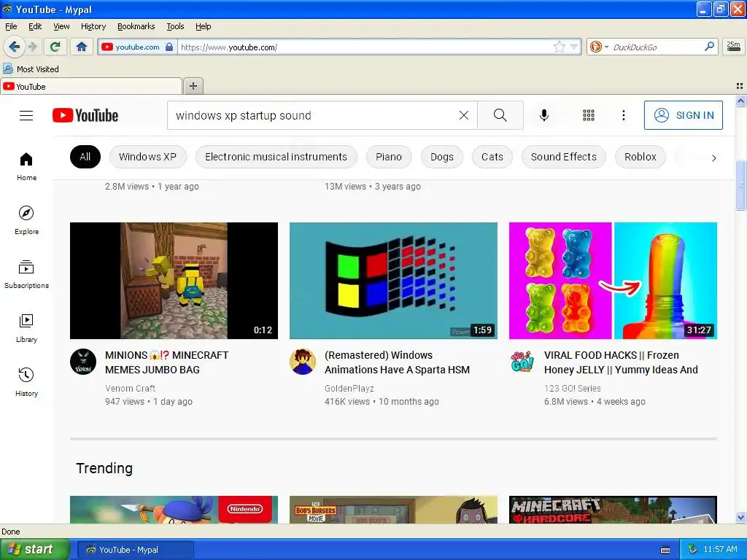
Task: Open MINIONS MINECRAFT MEMES JUMBO BAG title
Action: coord(167,362)
